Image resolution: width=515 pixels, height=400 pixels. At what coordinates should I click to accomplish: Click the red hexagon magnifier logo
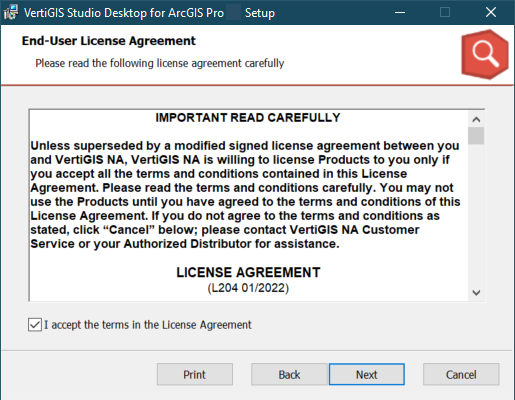coord(485,54)
